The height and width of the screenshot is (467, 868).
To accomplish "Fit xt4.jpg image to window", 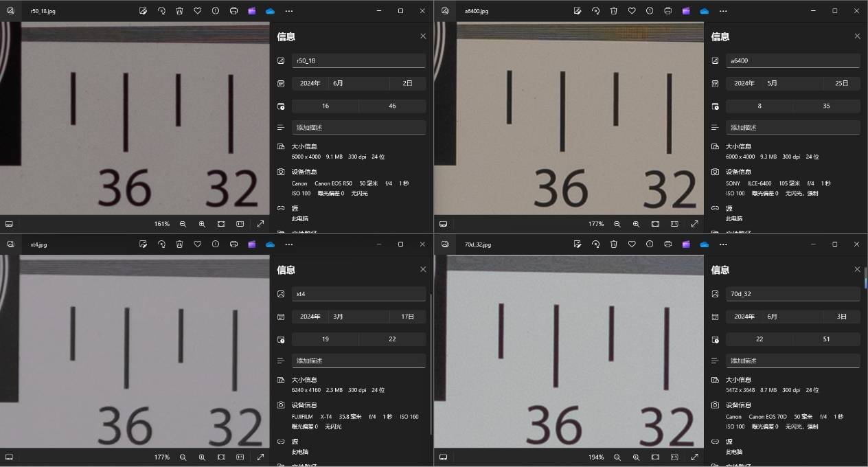I will pos(221,457).
